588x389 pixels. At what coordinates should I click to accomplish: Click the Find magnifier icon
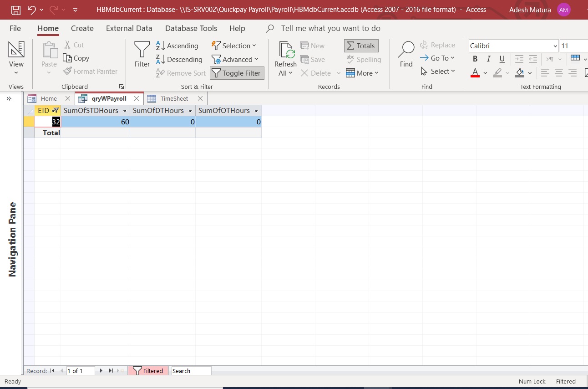tap(406, 50)
